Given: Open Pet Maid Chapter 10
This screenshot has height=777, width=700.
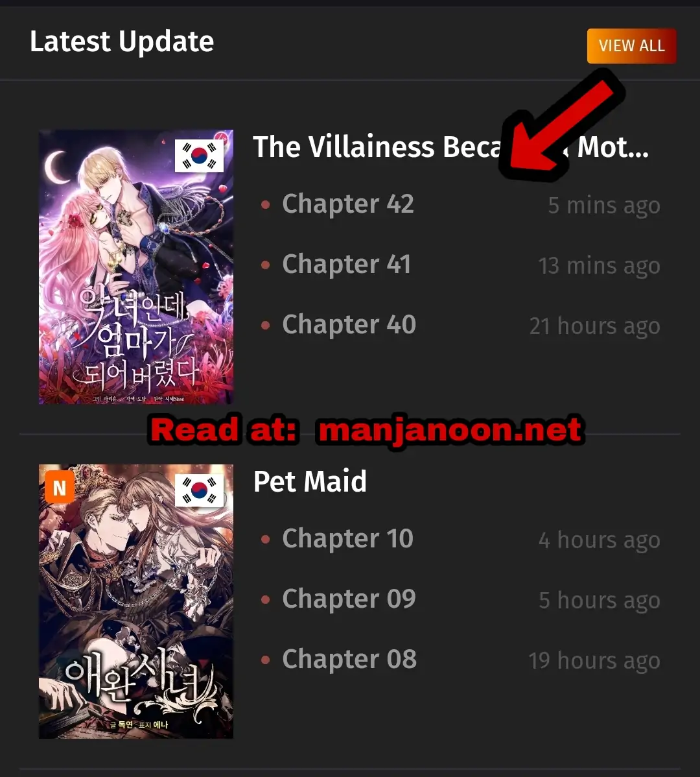Looking at the screenshot, I should pyautogui.click(x=347, y=539).
